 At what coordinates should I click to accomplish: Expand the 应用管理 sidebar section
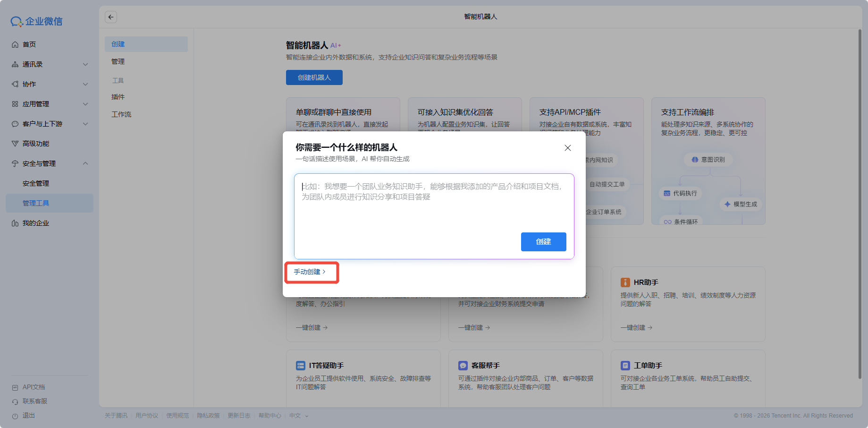coord(85,104)
